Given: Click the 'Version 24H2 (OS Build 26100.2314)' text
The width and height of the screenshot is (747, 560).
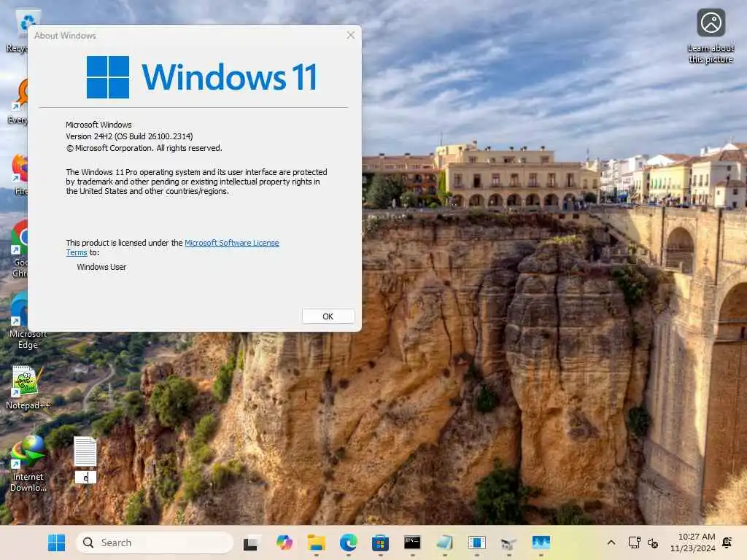Looking at the screenshot, I should (x=129, y=136).
